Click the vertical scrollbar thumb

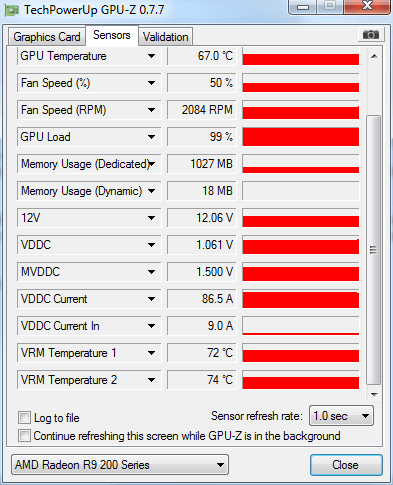point(374,250)
